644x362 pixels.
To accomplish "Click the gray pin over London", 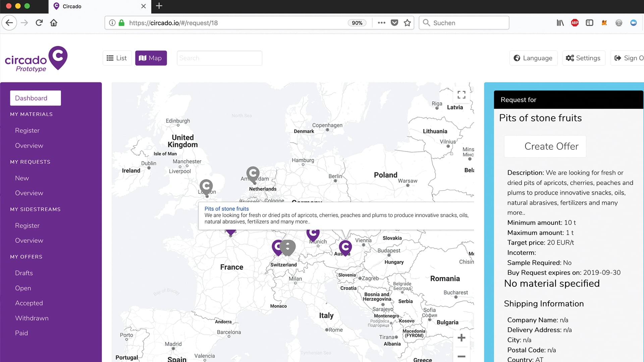I will point(206,186).
